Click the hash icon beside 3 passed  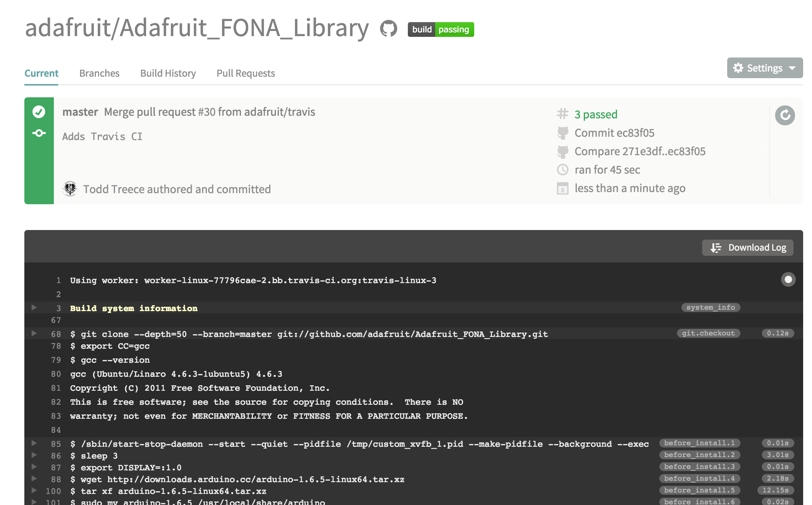(x=562, y=114)
